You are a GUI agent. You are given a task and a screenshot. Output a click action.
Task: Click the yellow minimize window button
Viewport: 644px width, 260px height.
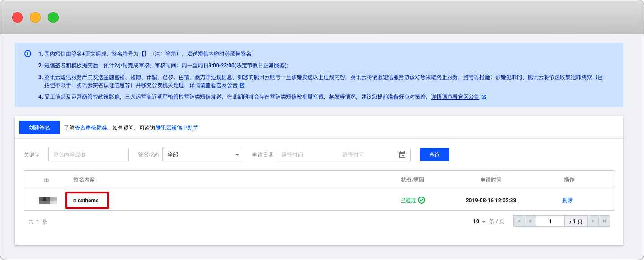click(35, 17)
